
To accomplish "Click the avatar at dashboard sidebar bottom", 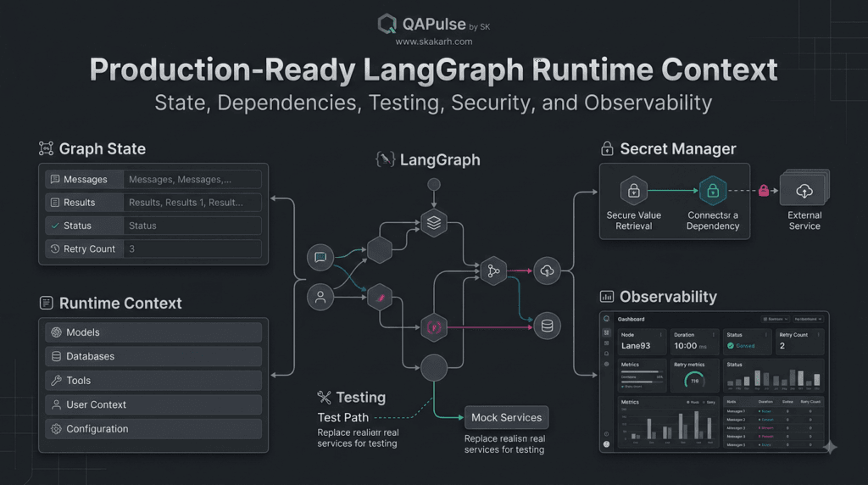I will point(607,444).
